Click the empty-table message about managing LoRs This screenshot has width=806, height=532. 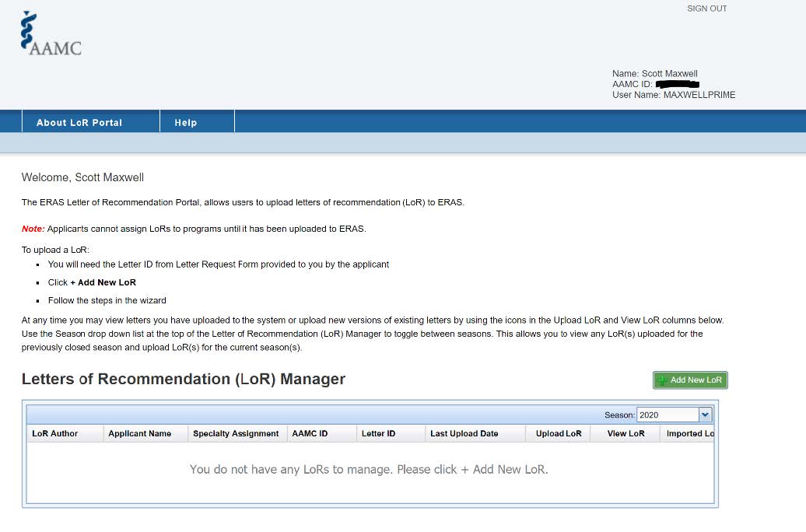click(369, 469)
